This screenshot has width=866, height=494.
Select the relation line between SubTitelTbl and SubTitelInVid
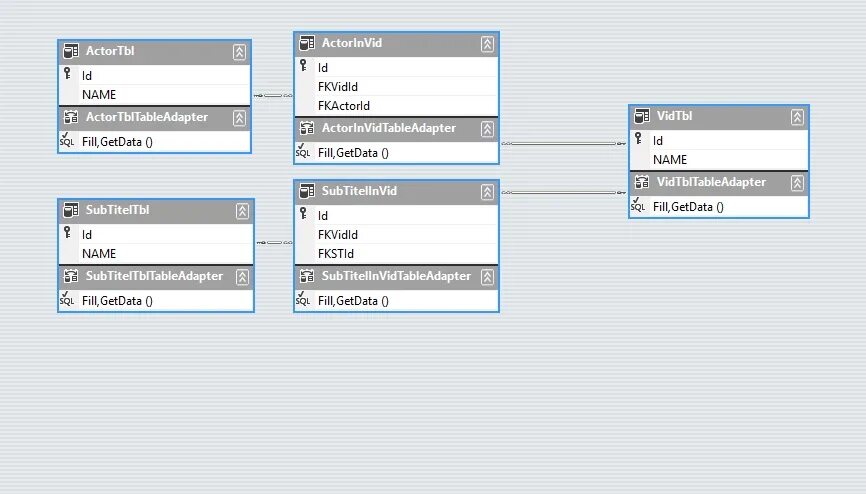click(x=274, y=243)
